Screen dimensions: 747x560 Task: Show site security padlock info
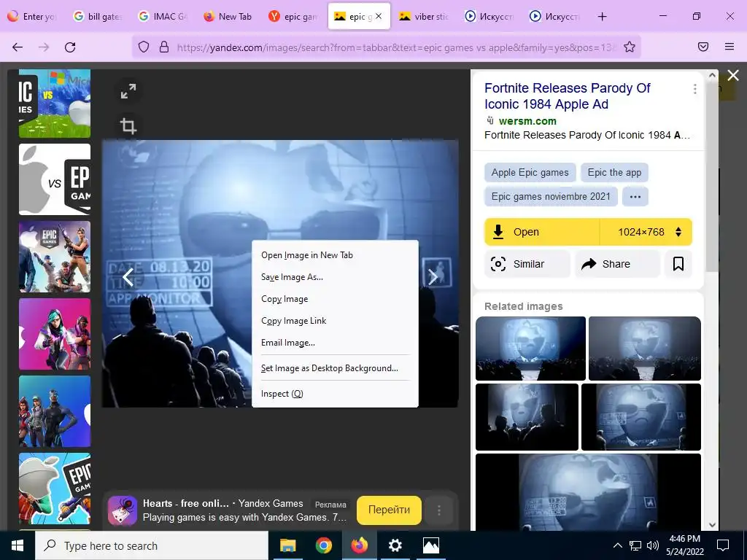click(x=164, y=47)
